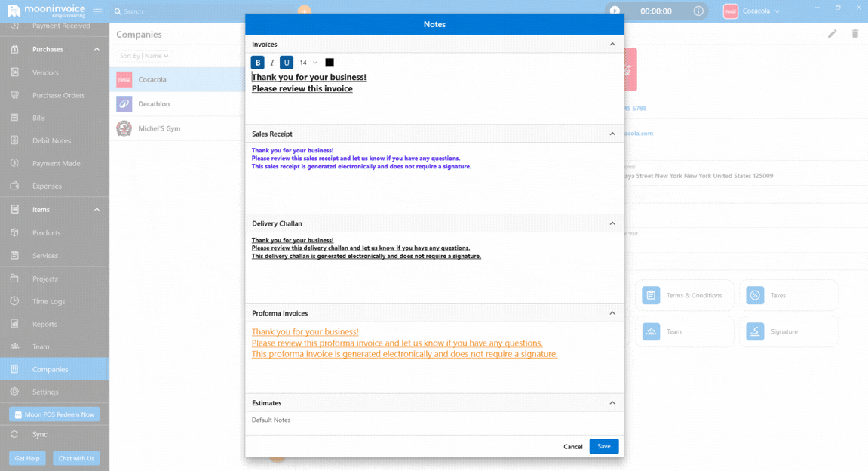Collapse the Delivery Challan section
Image resolution: width=868 pixels, height=471 pixels.
612,223
